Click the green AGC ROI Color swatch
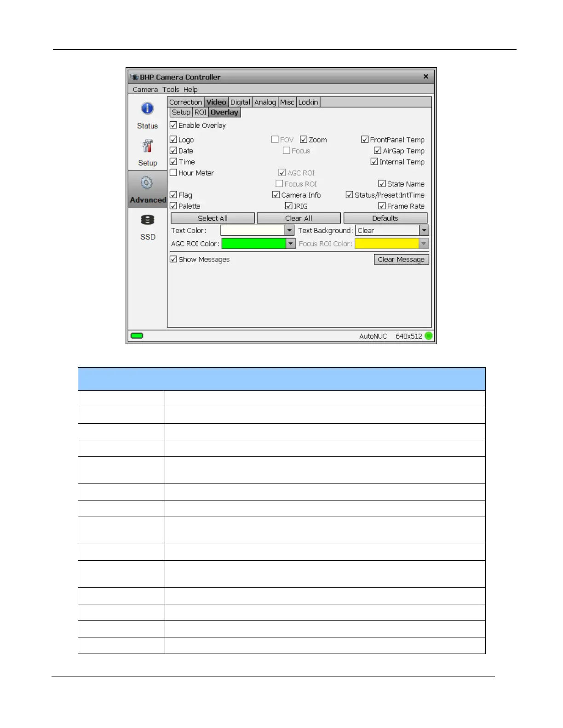563x728 pixels. click(x=253, y=244)
